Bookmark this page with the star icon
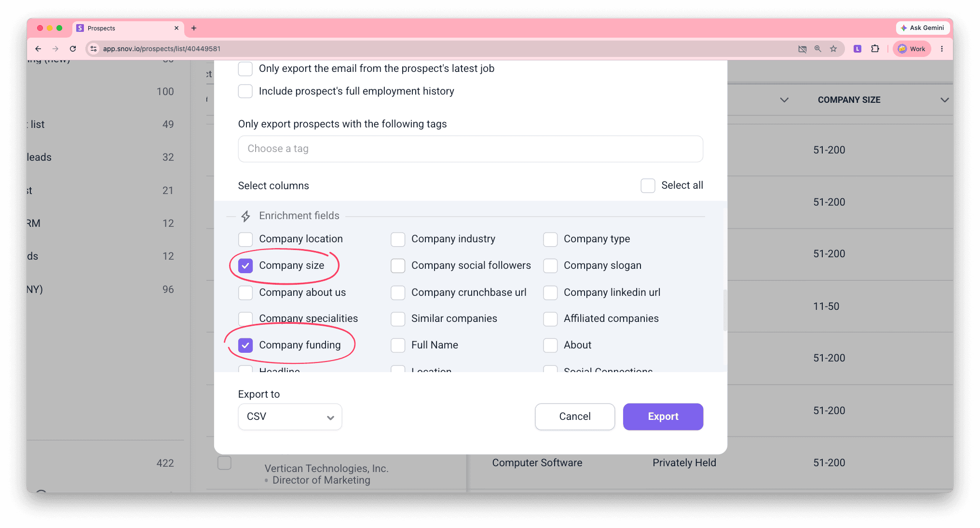Screen dimensions: 980x528 (x=833, y=49)
